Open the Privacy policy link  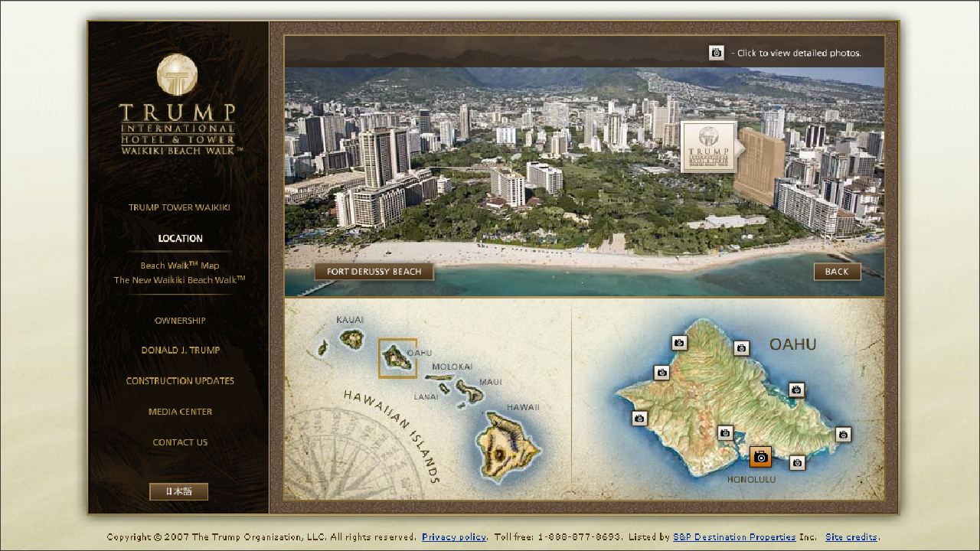(454, 537)
